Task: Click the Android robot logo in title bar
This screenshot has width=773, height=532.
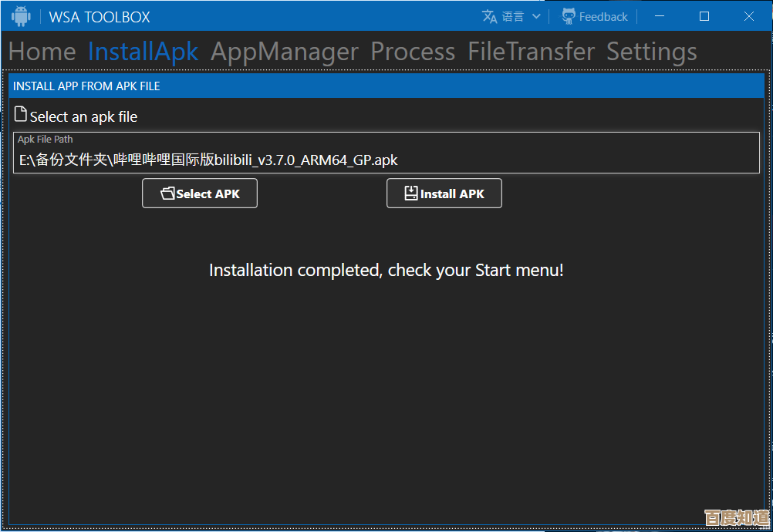Action: [x=21, y=16]
